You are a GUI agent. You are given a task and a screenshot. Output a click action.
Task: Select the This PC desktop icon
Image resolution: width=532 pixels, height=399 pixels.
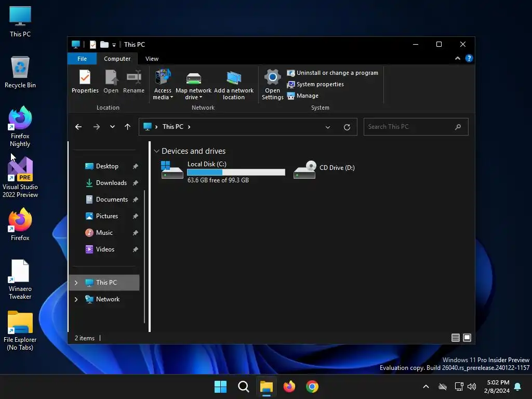(20, 21)
